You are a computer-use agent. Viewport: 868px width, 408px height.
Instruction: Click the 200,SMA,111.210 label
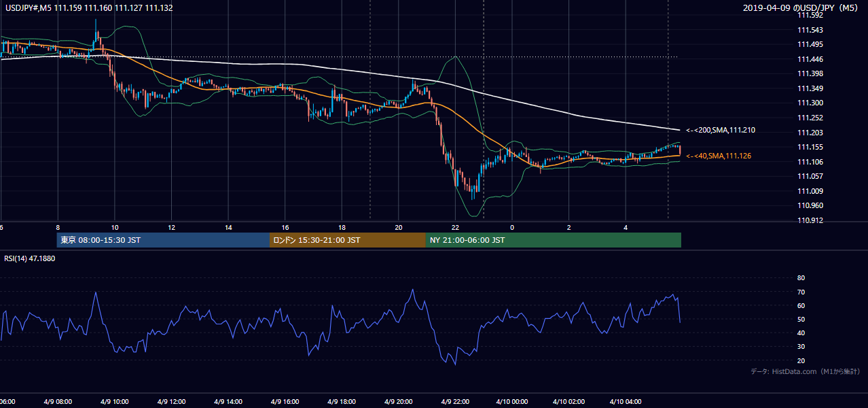721,130
